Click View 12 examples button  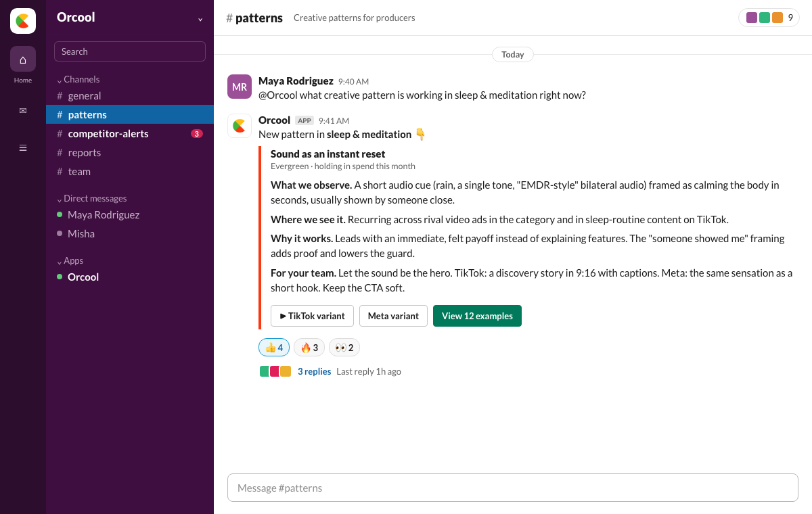[477, 316]
